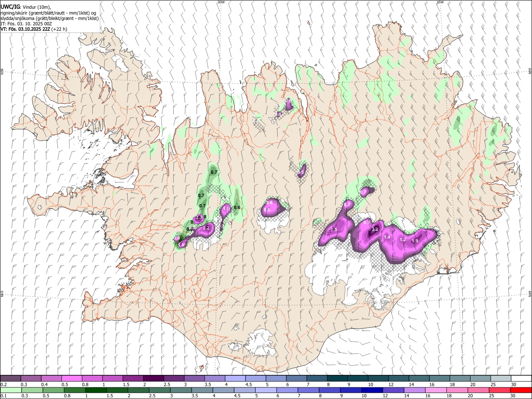The image size is (532, 399).
Task: Click the crimson 20–25 rain legend swatch
Action: coord(500,390)
